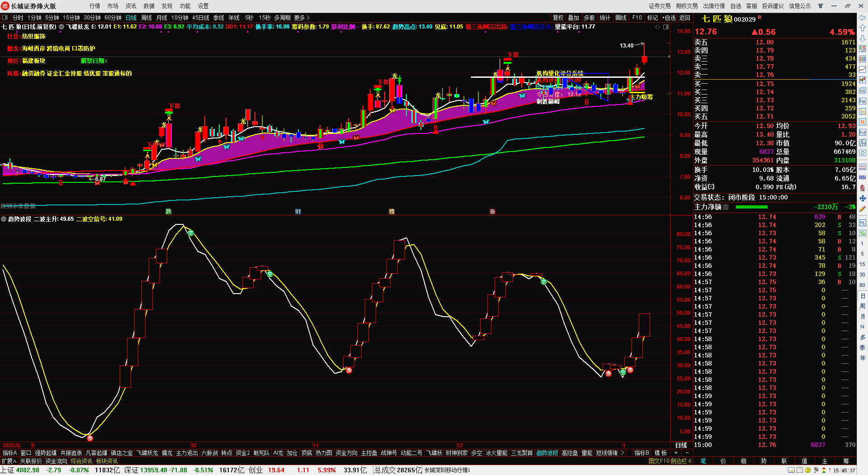
Task: Click the yellow coin upload status icon
Action: pyautogui.click(x=808, y=470)
